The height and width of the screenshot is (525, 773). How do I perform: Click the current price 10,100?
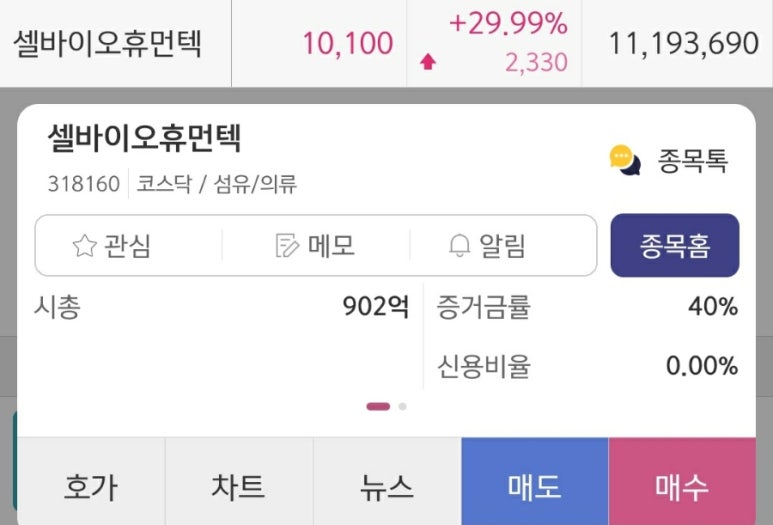click(347, 43)
